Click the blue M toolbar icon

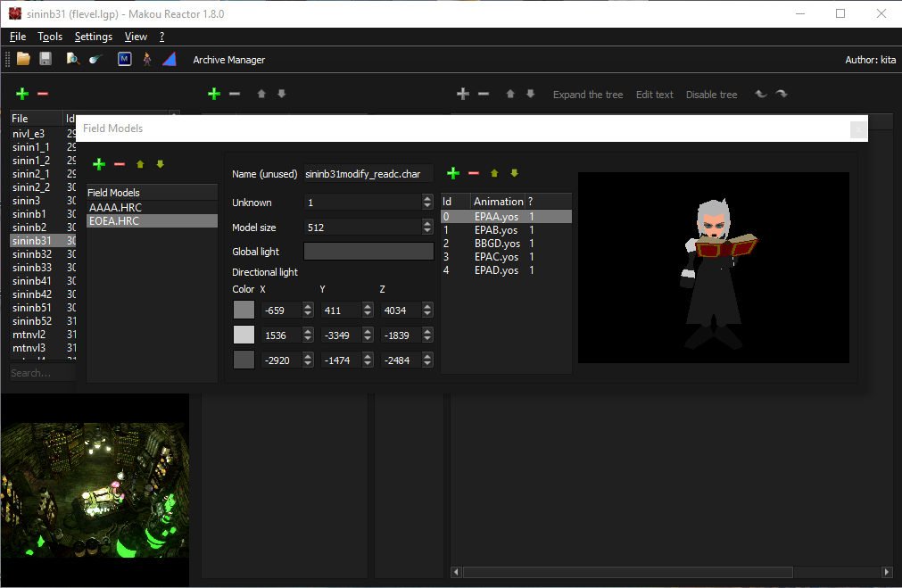(124, 59)
